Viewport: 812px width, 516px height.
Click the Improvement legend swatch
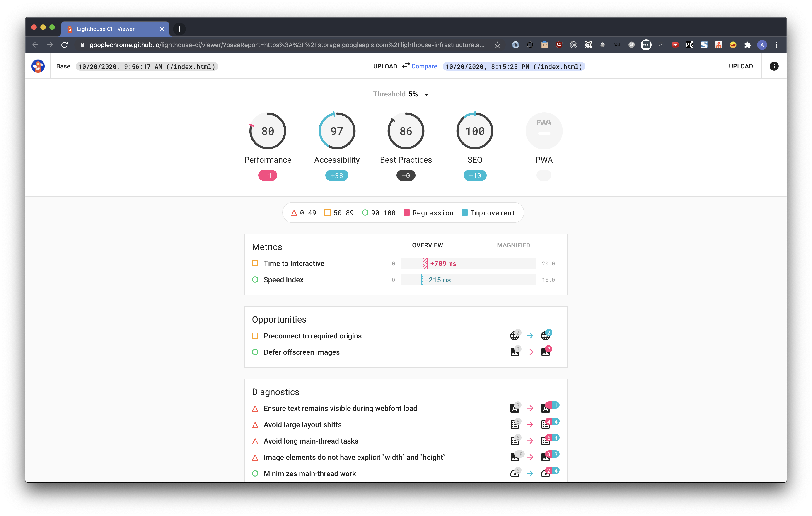(465, 213)
